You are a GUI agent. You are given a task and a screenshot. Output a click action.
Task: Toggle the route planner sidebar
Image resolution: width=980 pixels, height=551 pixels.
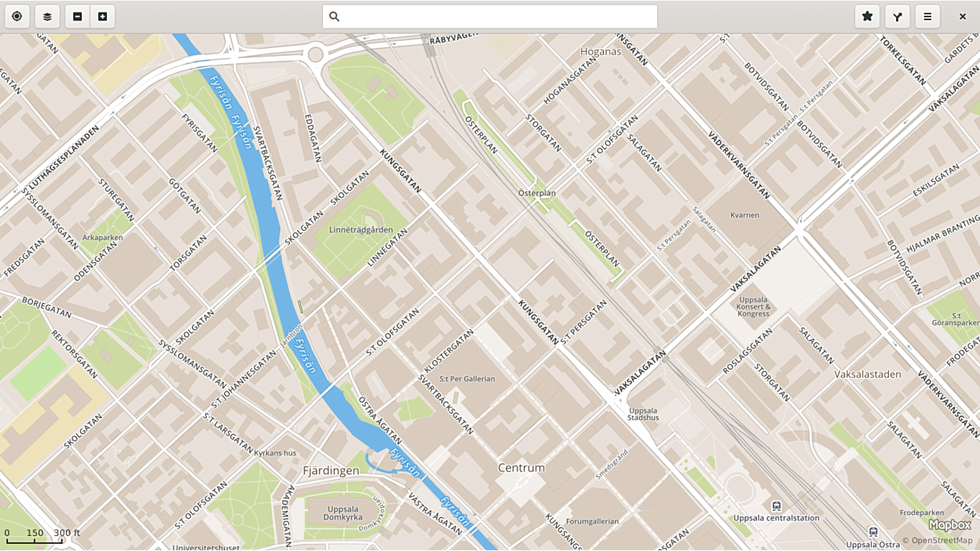coord(898,16)
